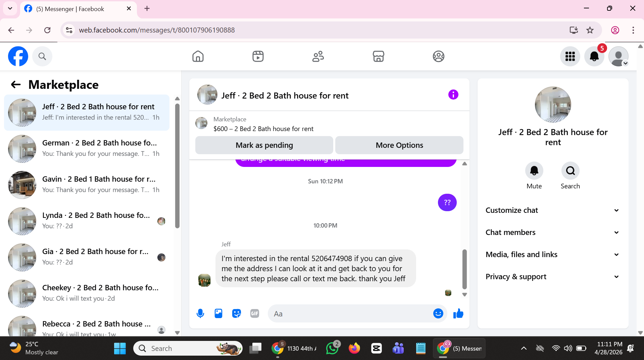Screen dimensions: 644x360
Task: Open the emoji picker
Action: (438, 314)
